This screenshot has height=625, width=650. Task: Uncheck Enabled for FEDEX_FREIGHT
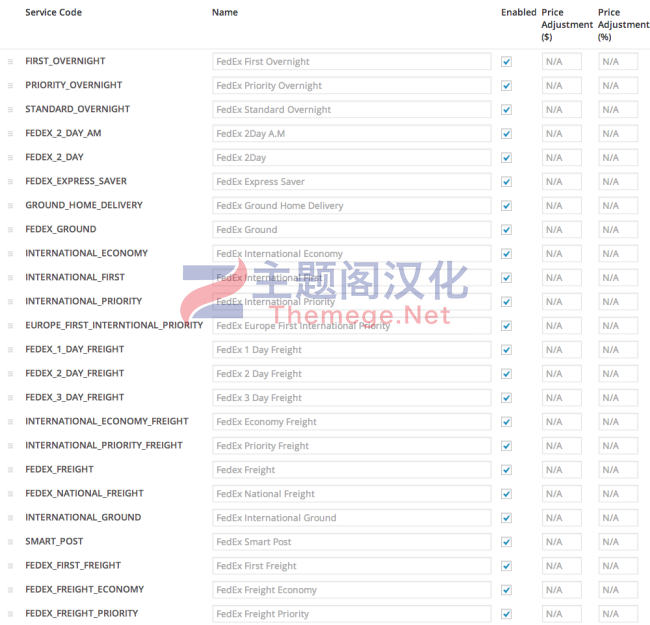point(506,470)
